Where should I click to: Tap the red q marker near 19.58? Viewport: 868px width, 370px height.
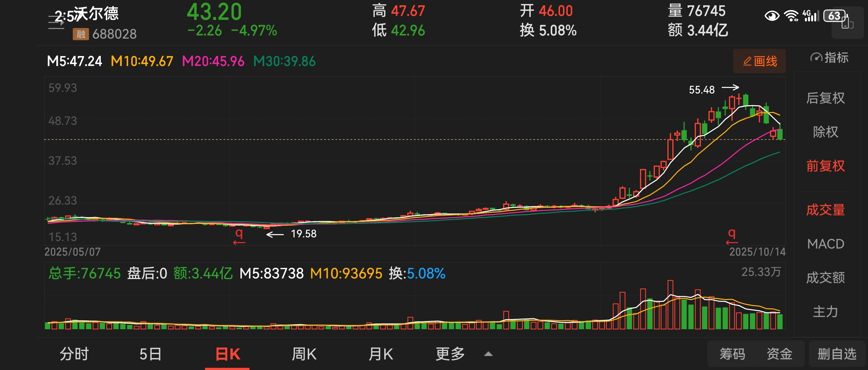(x=239, y=235)
